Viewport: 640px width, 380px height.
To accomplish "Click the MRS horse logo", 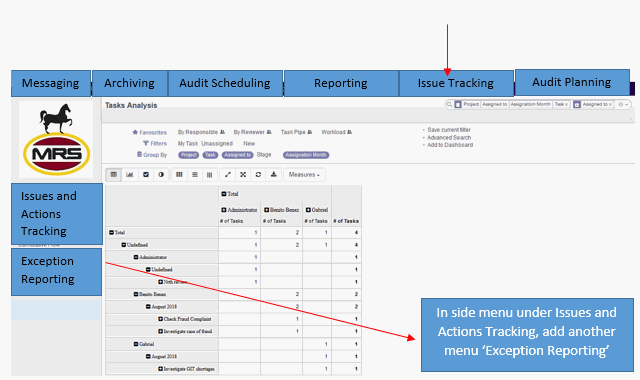I will click(56, 140).
